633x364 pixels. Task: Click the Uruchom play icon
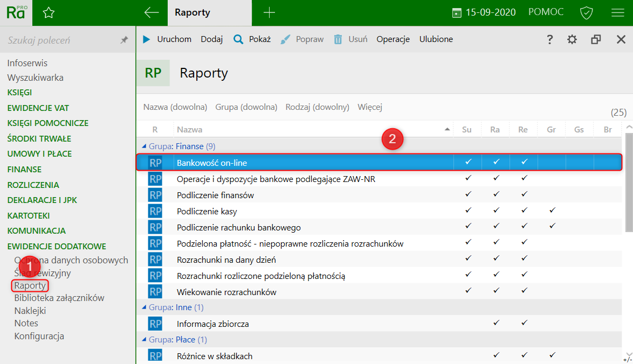[147, 39]
